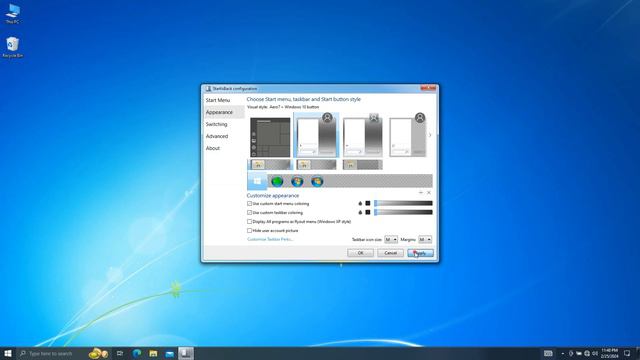Click the Cancel button

point(390,253)
